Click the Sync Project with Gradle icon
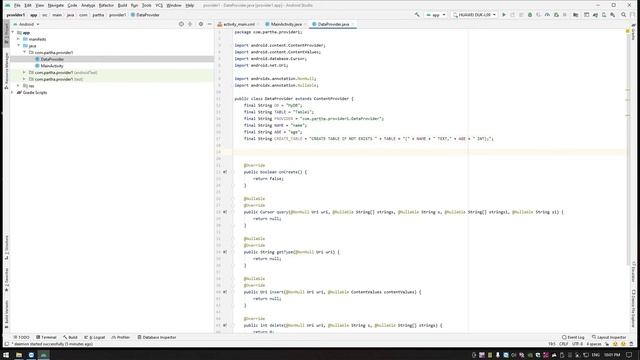The height and width of the screenshot is (360, 640). pyautogui.click(x=595, y=15)
